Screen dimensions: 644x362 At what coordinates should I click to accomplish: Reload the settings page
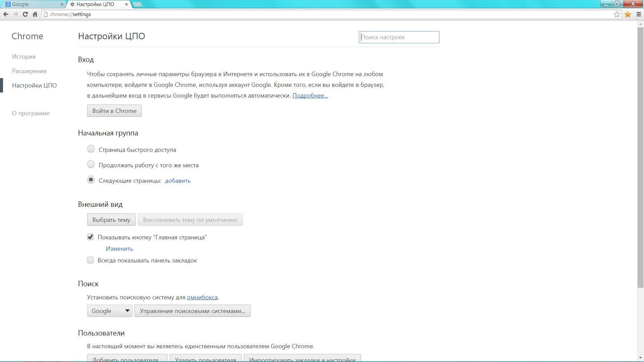(25, 14)
